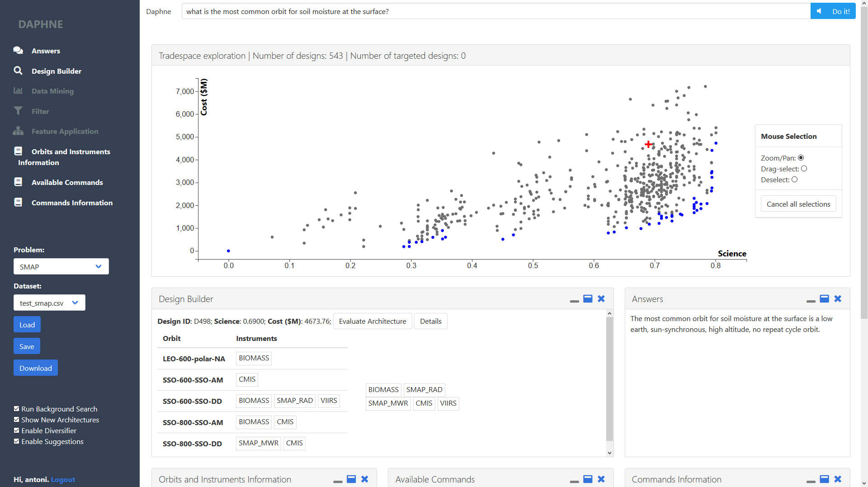The height and width of the screenshot is (487, 868).
Task: Click the Logout link
Action: click(62, 479)
